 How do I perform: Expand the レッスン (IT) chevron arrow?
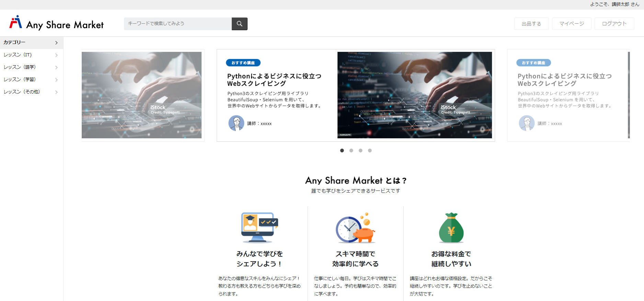click(56, 55)
